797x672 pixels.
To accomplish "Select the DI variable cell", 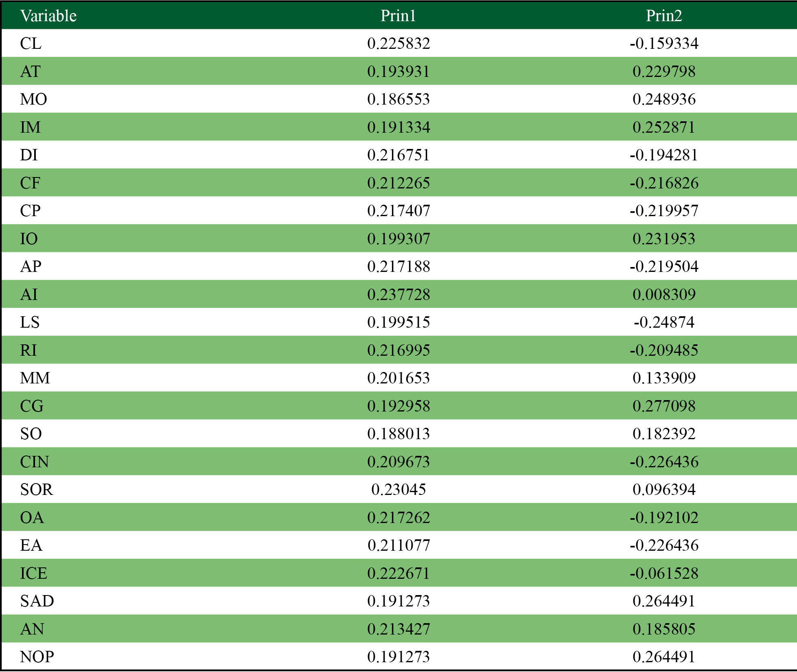I will click(x=29, y=155).
